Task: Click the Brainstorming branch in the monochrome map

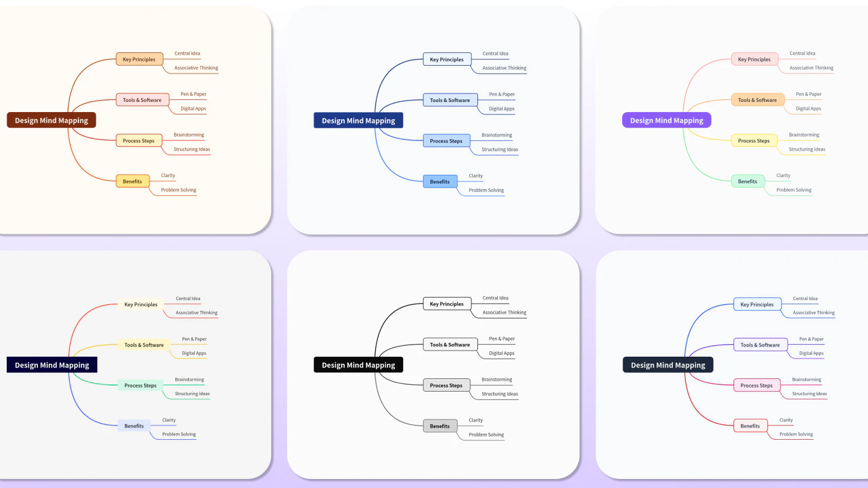Action: [x=495, y=380]
